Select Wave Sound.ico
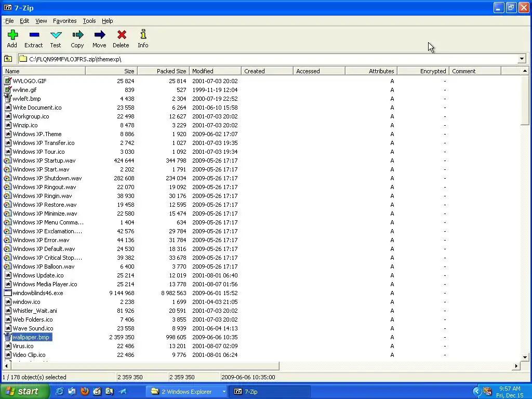Screen dimensions: 532x399 click(x=33, y=328)
